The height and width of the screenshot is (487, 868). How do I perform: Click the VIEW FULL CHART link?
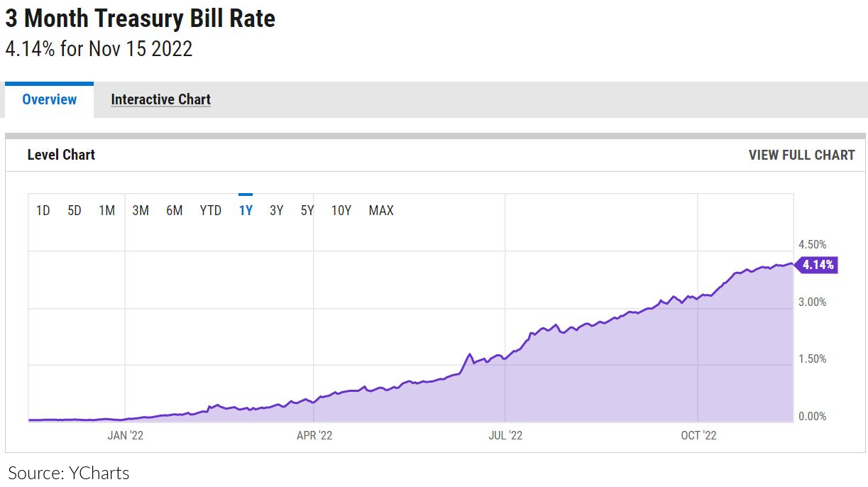[801, 155]
